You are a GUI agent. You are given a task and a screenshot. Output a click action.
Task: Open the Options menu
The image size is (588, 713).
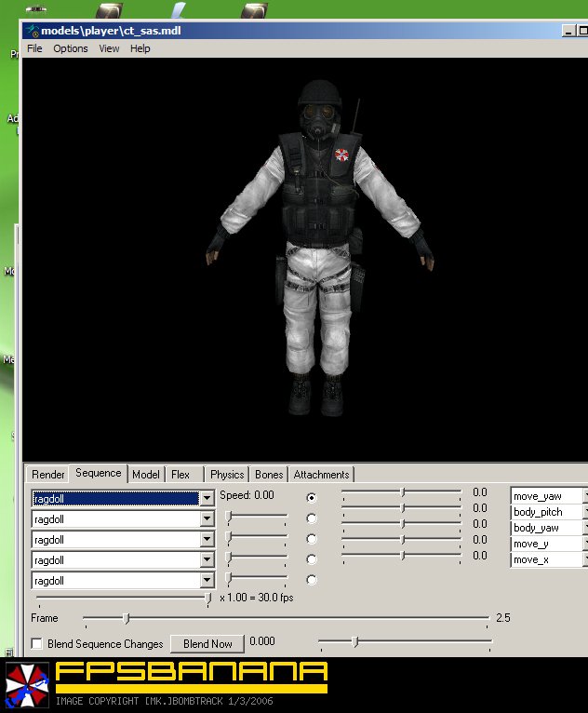(x=71, y=48)
